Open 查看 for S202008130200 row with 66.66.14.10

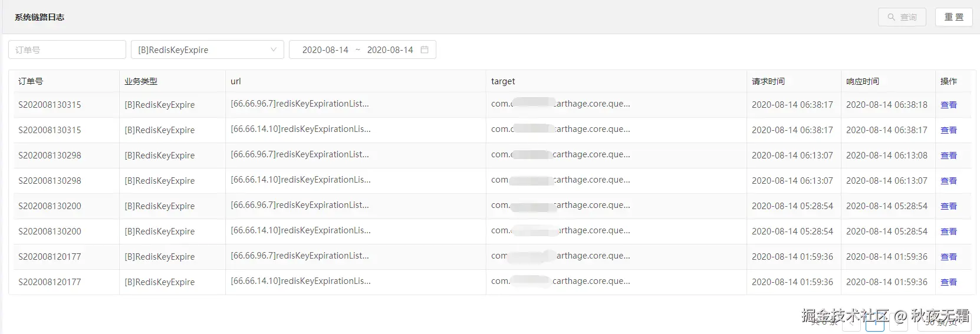949,232
